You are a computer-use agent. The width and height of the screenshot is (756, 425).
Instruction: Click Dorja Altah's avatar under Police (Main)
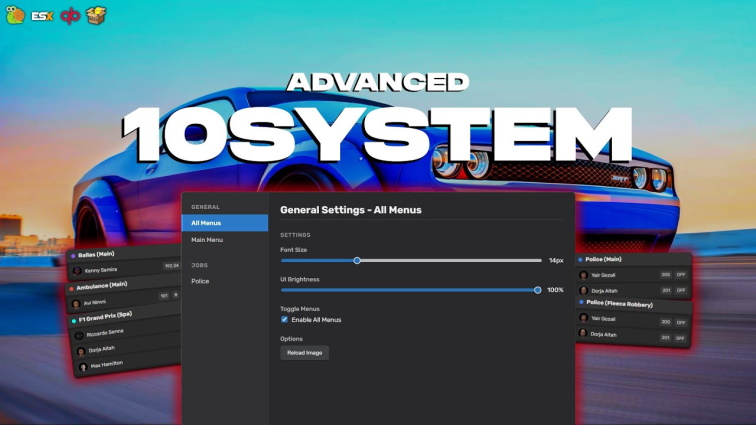tap(583, 290)
